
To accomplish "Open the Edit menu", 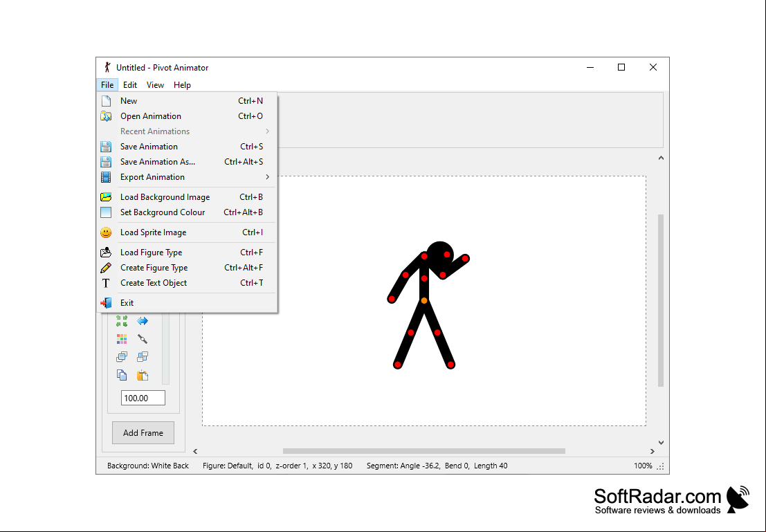I will (x=130, y=85).
